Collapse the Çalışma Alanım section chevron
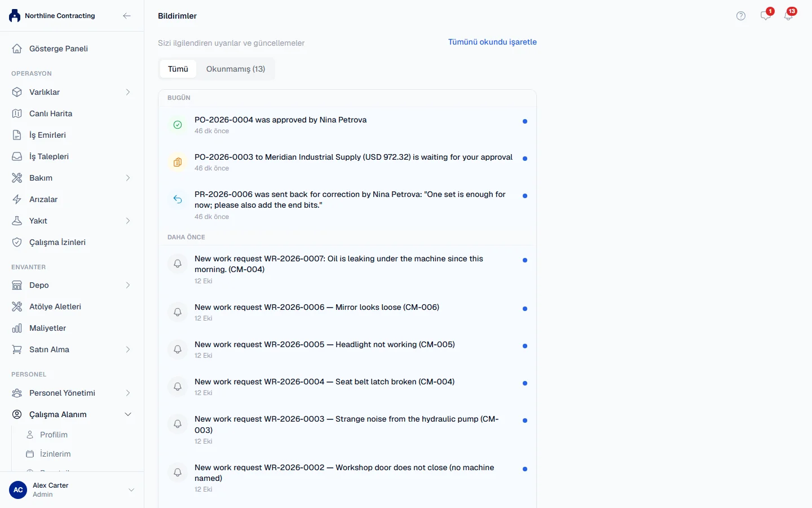The width and height of the screenshot is (812, 508). click(128, 414)
